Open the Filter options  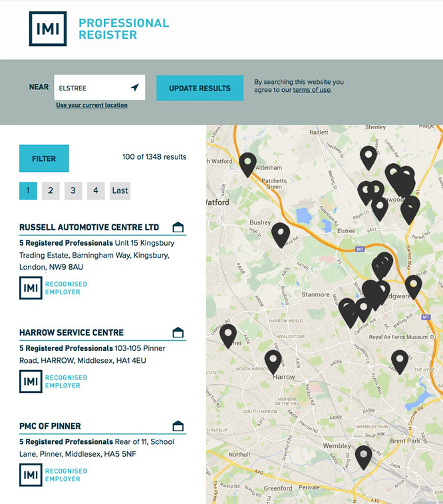[x=44, y=158]
